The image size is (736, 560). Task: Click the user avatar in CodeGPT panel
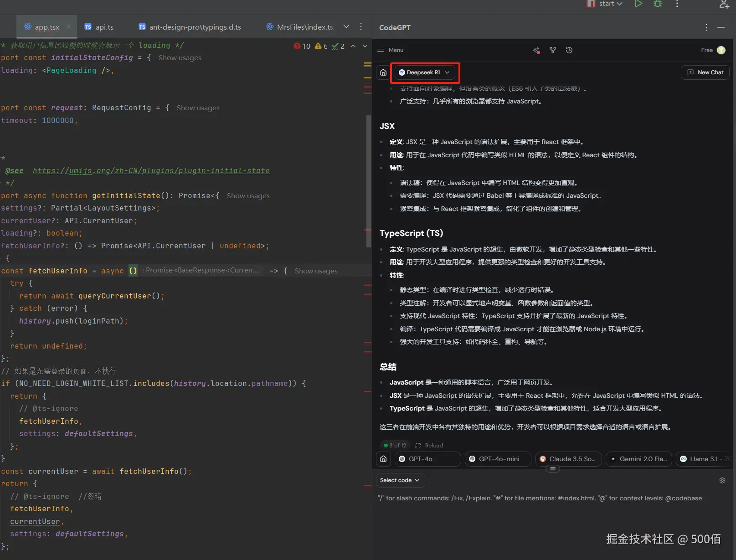pos(721,50)
